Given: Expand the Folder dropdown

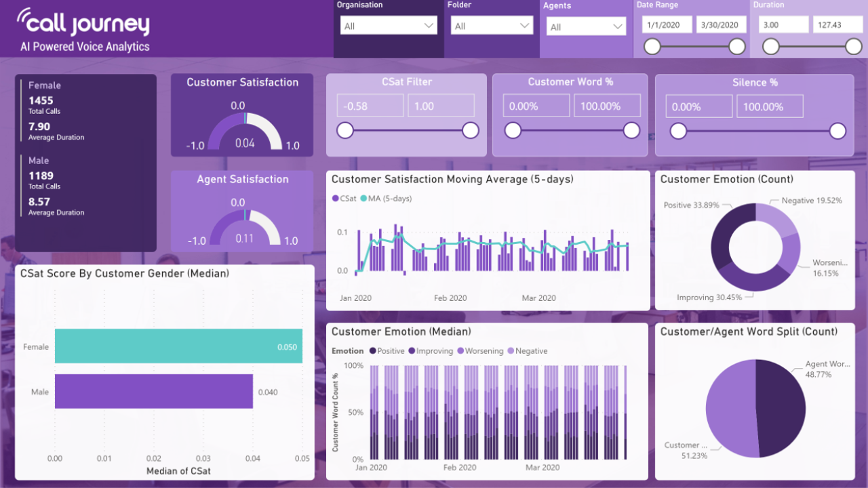Looking at the screenshot, I should click(492, 26).
